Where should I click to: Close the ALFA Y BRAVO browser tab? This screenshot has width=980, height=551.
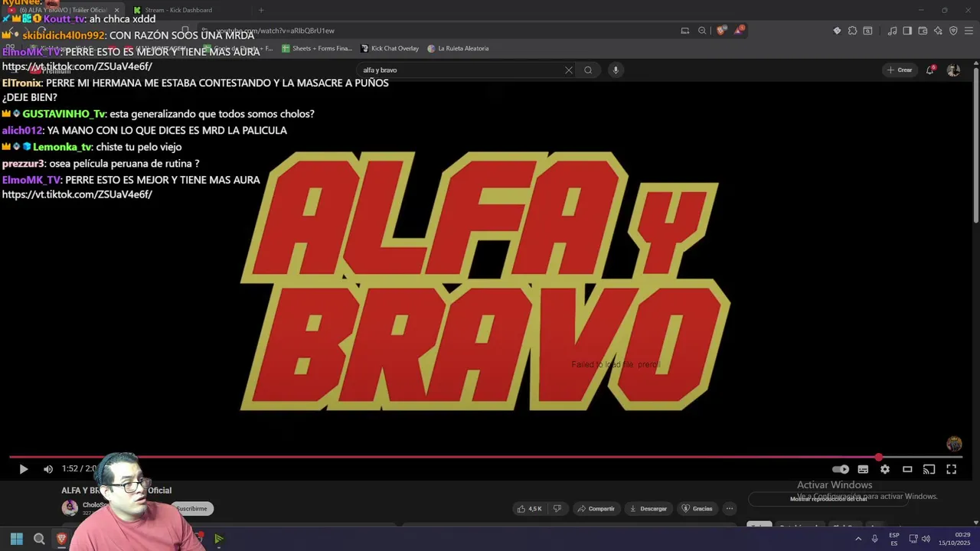[117, 10]
